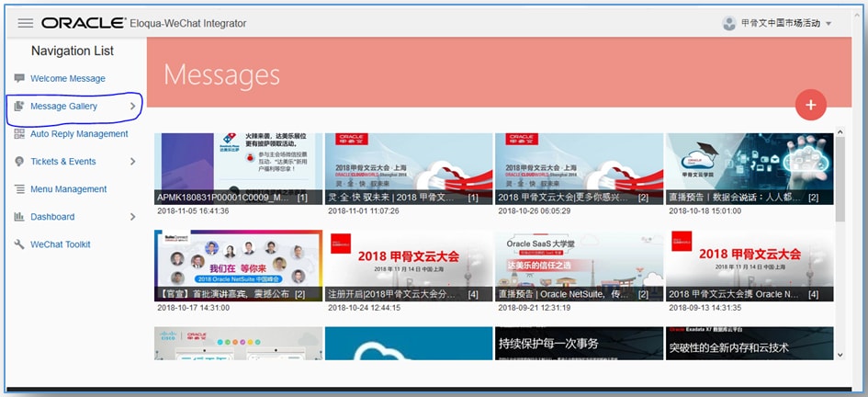Viewport: 868px width, 397px height.
Task: Open Auto Reply Management
Action: tap(79, 134)
